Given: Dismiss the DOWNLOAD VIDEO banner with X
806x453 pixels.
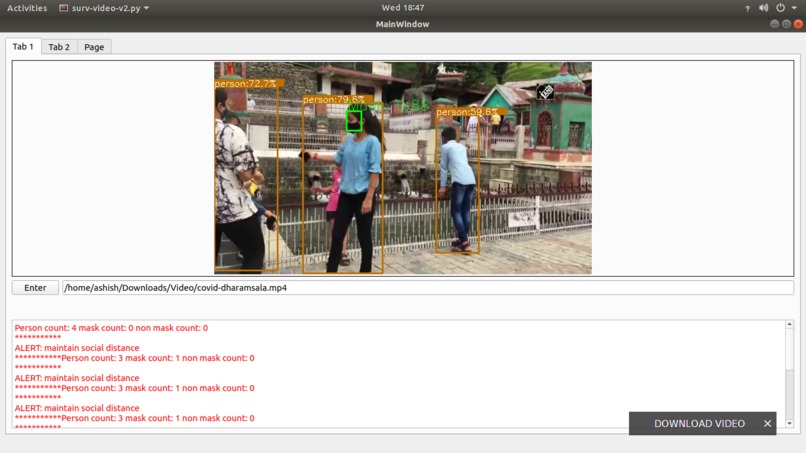Looking at the screenshot, I should (767, 423).
